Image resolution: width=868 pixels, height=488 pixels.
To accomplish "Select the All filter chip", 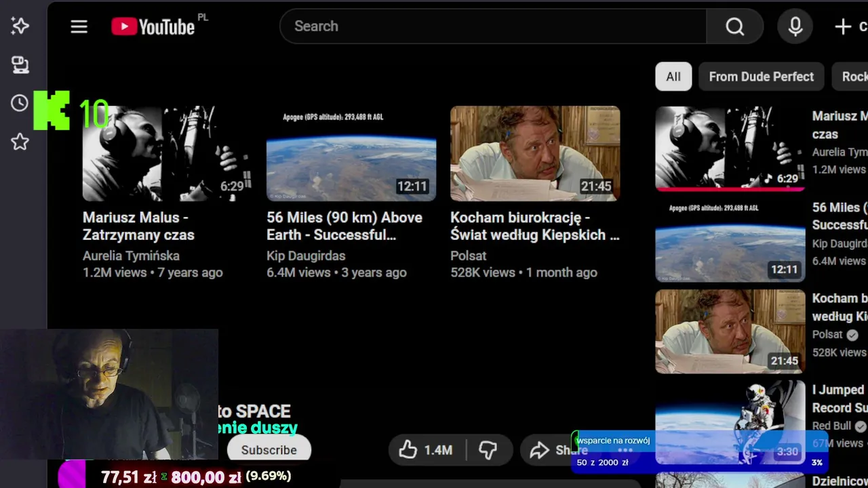I will [x=673, y=77].
